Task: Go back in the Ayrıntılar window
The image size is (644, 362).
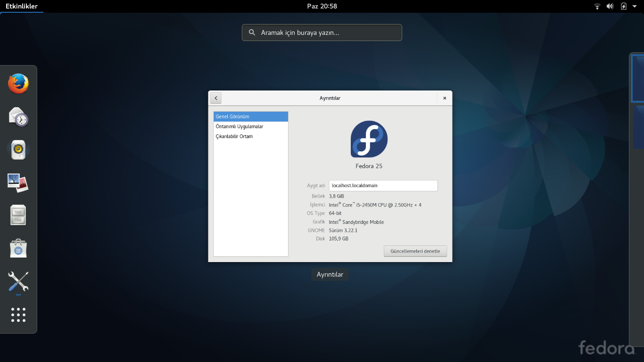Action: point(216,98)
